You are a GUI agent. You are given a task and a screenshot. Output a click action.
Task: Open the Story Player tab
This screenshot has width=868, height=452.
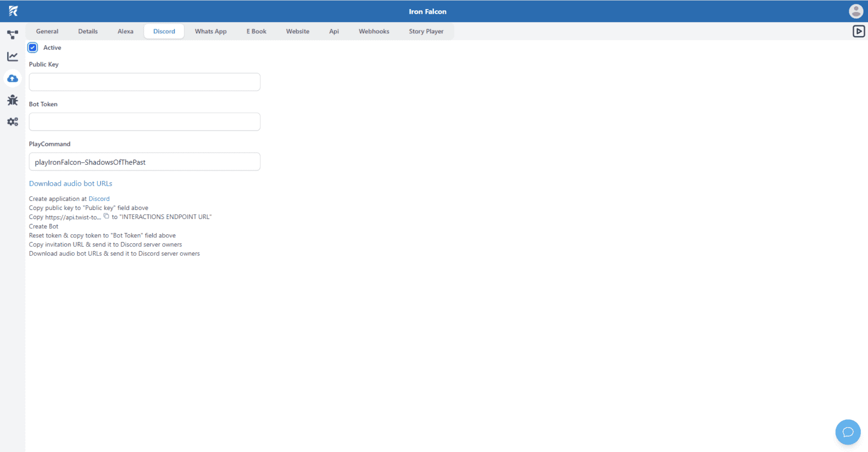(x=426, y=31)
